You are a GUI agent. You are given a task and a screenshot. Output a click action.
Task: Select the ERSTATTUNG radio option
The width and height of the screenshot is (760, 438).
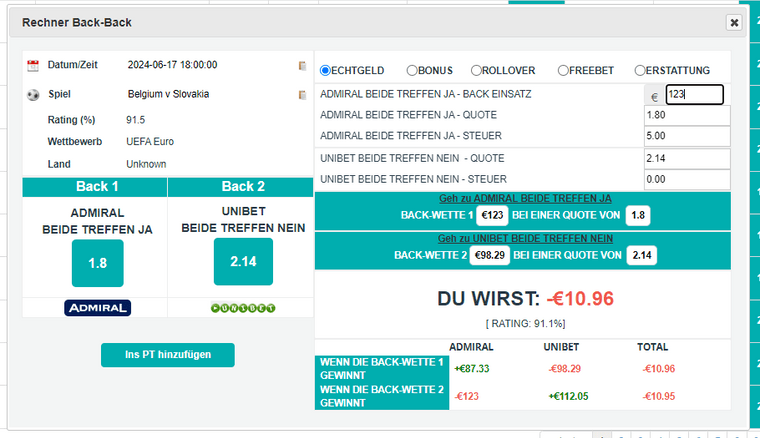click(x=640, y=71)
